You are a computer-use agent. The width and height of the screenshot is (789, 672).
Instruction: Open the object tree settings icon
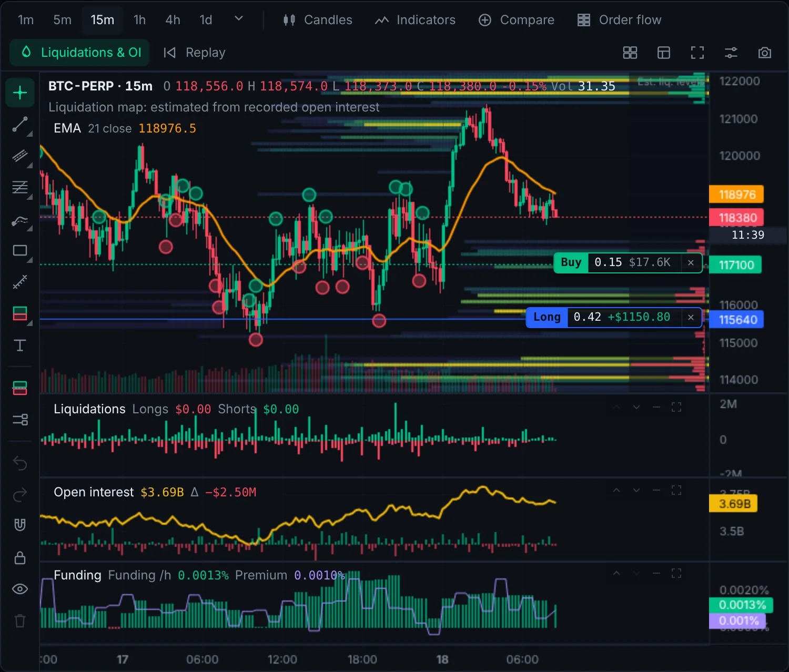pyautogui.click(x=20, y=420)
